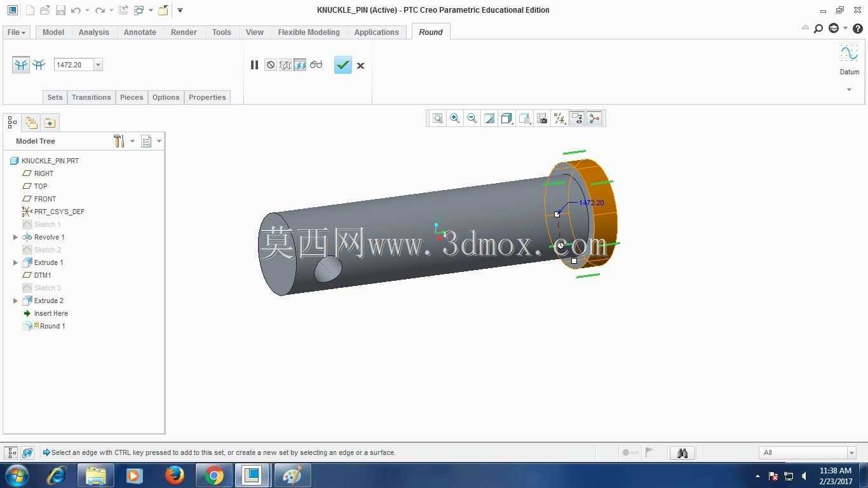Toggle the Unattached preview mode
The height and width of the screenshot is (488, 868).
[x=285, y=65]
